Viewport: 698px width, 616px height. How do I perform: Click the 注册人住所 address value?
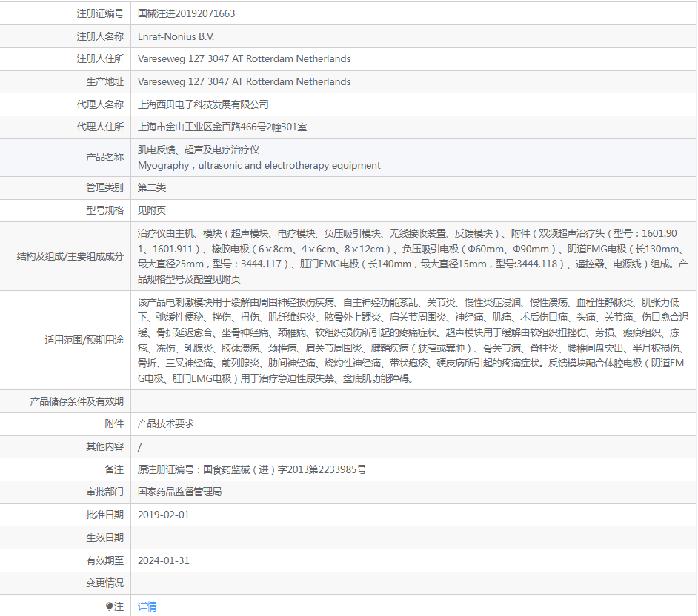(x=244, y=58)
